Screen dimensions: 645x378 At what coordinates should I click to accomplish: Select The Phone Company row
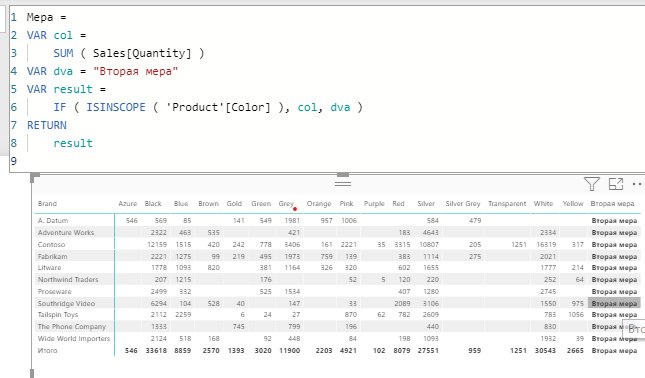[72, 327]
